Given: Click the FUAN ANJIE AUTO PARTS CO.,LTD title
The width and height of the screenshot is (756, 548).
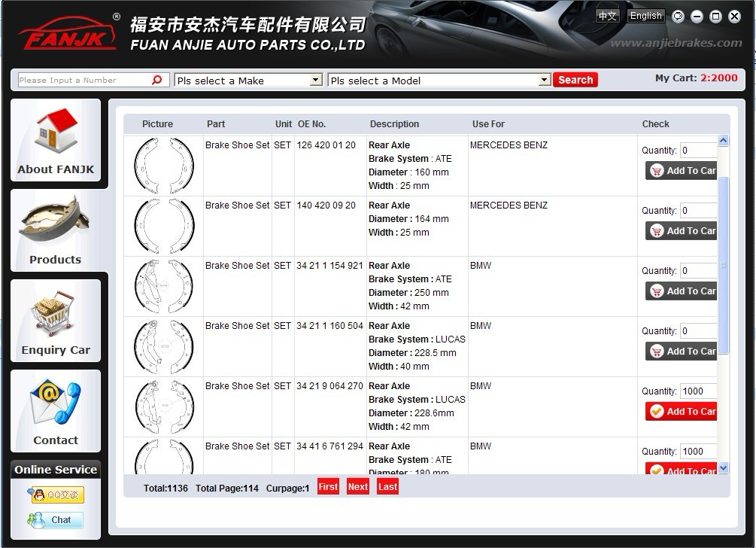Looking at the screenshot, I should (247, 45).
